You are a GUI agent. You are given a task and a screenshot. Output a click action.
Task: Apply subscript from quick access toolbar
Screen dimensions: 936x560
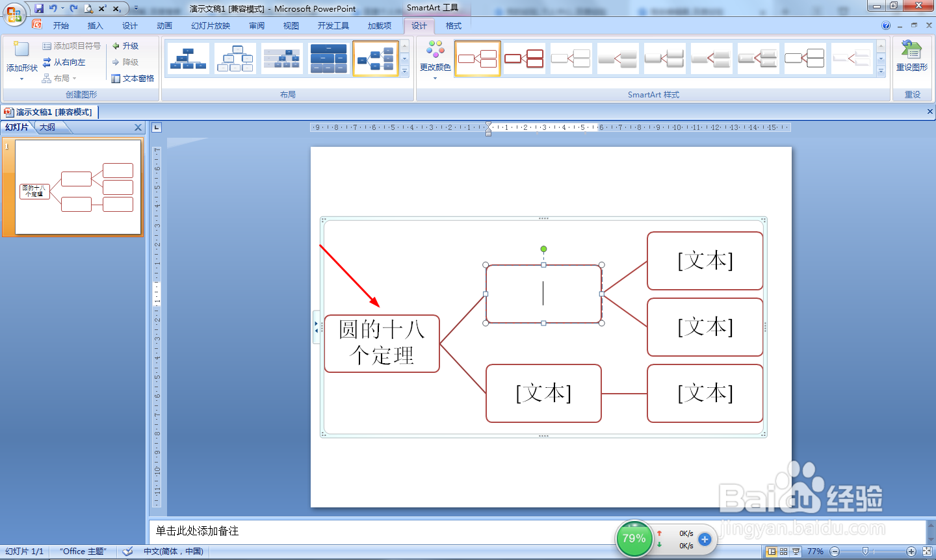(116, 8)
